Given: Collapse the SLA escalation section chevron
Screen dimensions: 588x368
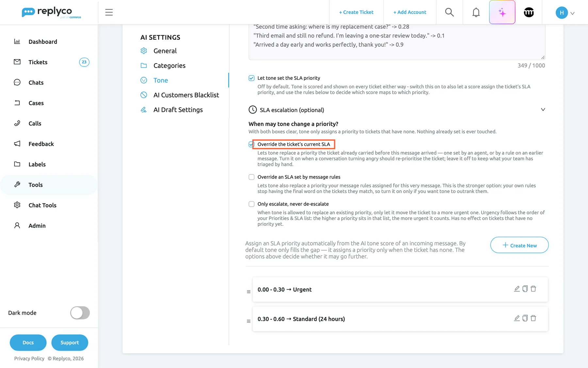Looking at the screenshot, I should coord(543,110).
